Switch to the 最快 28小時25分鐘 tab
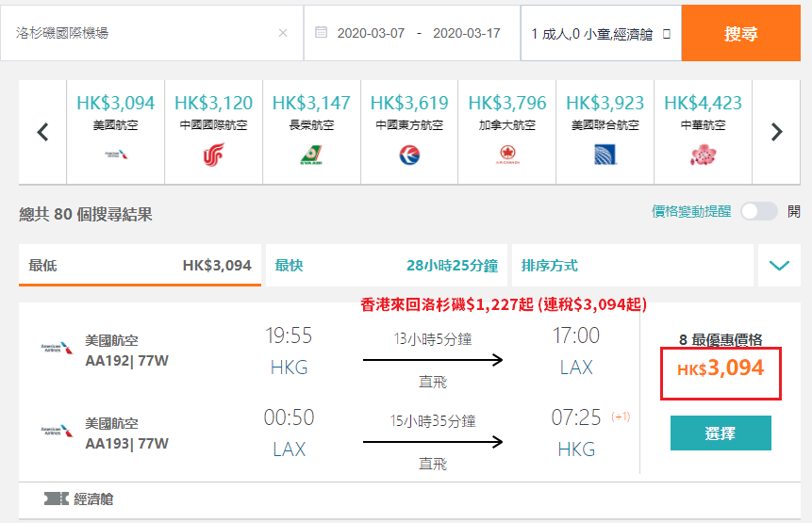The image size is (812, 523). click(x=387, y=266)
